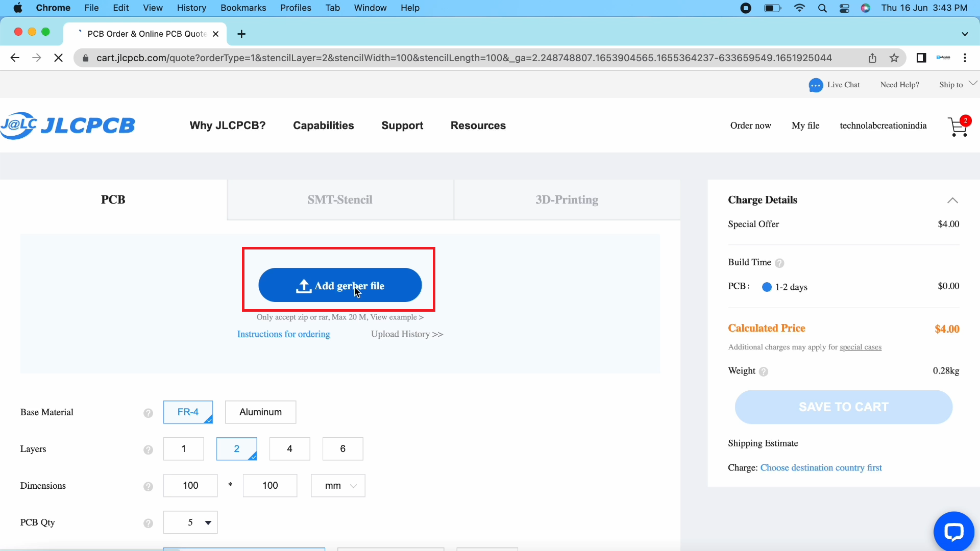Open the mm dimension unit dropdown
This screenshot has height=551, width=980.
tap(338, 486)
